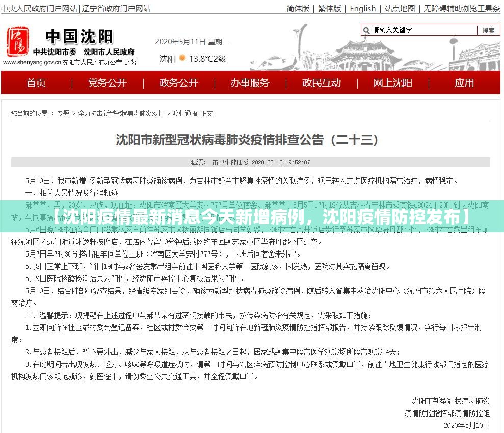Screen dimensions: 504x433
Task: Open the 首页 navigation tab
Action: [36, 83]
